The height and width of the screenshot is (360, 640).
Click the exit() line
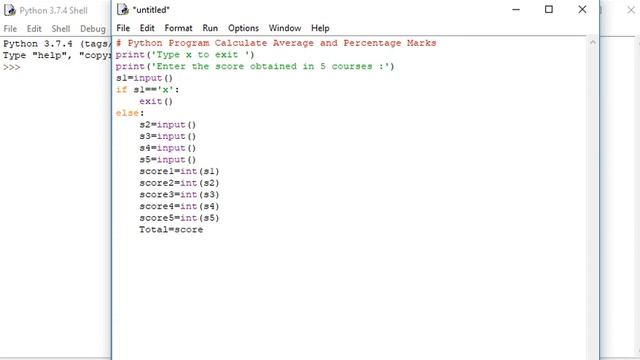156,101
